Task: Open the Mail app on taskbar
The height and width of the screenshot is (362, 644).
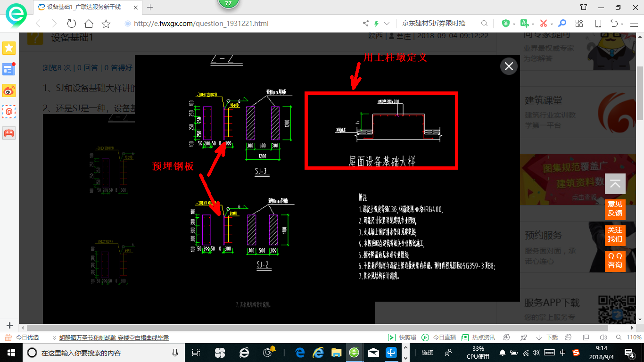Action: click(373, 353)
